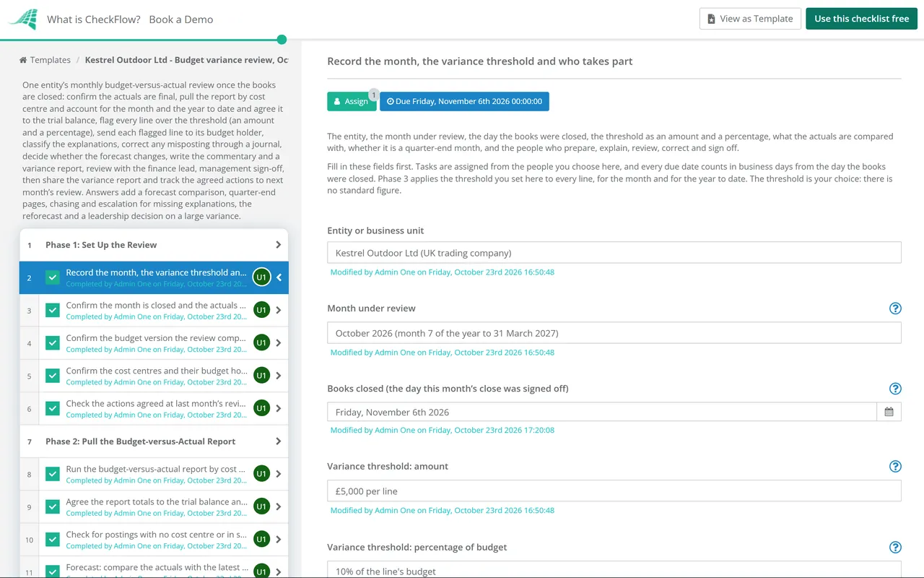Toggle checkbox for Check the actions agreed
This screenshot has width=924, height=578.
pos(53,408)
